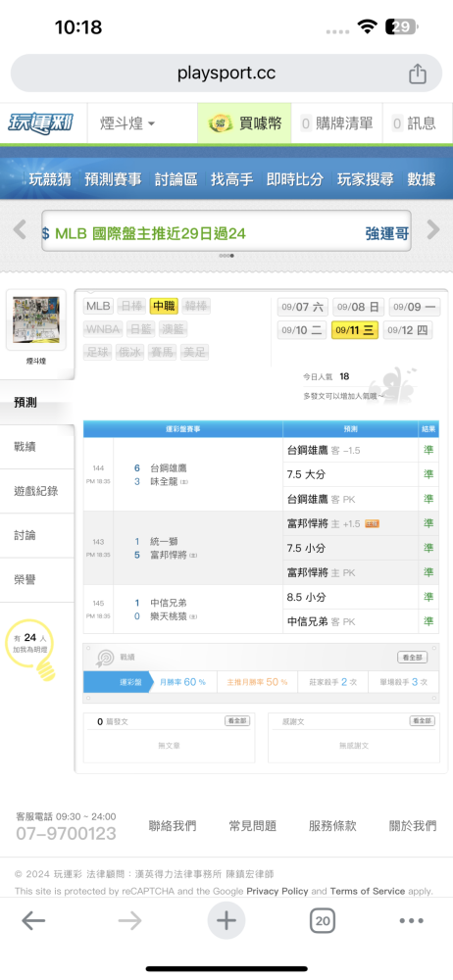The width and height of the screenshot is (453, 980).
Task: Open 找高手 navigation item
Action: coord(232,179)
